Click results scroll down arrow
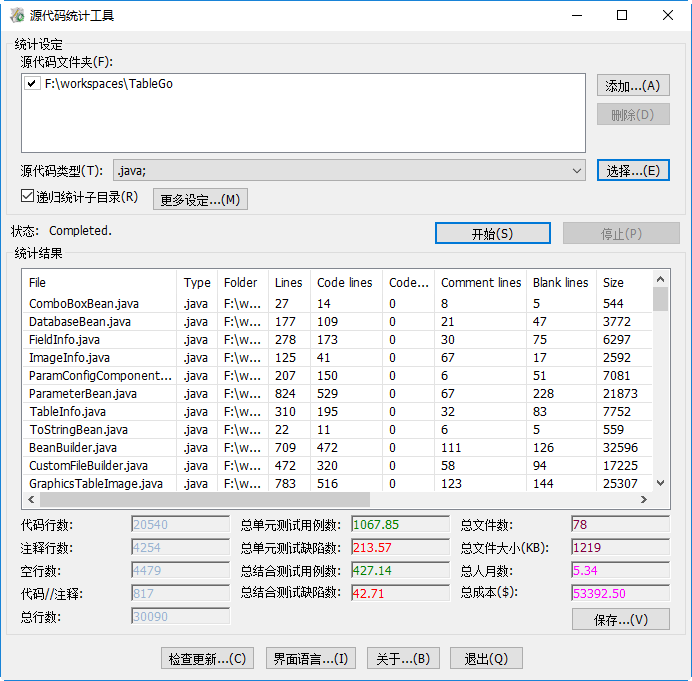This screenshot has width=692, height=681. click(x=660, y=483)
